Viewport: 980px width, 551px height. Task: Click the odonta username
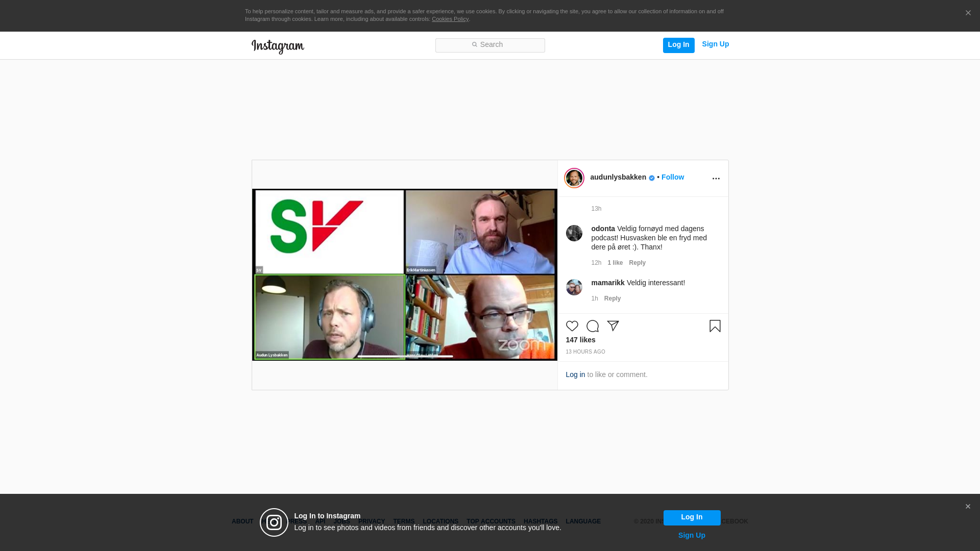603,229
